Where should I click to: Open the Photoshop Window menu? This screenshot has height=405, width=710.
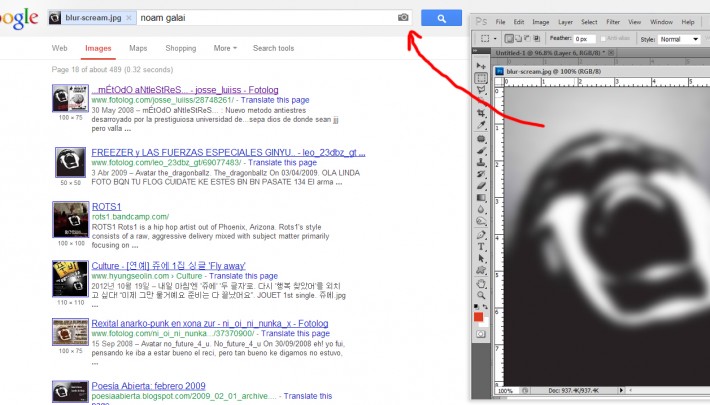pos(662,22)
